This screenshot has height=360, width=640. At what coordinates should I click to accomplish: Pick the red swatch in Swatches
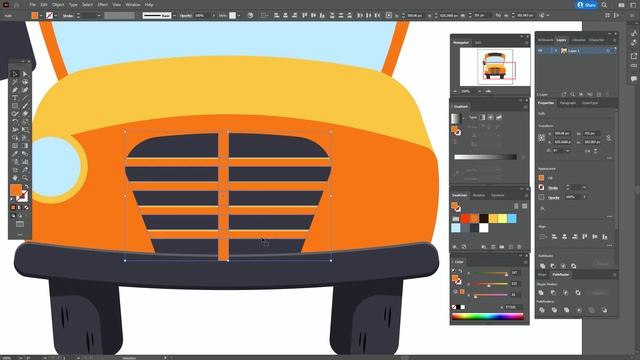click(465, 218)
